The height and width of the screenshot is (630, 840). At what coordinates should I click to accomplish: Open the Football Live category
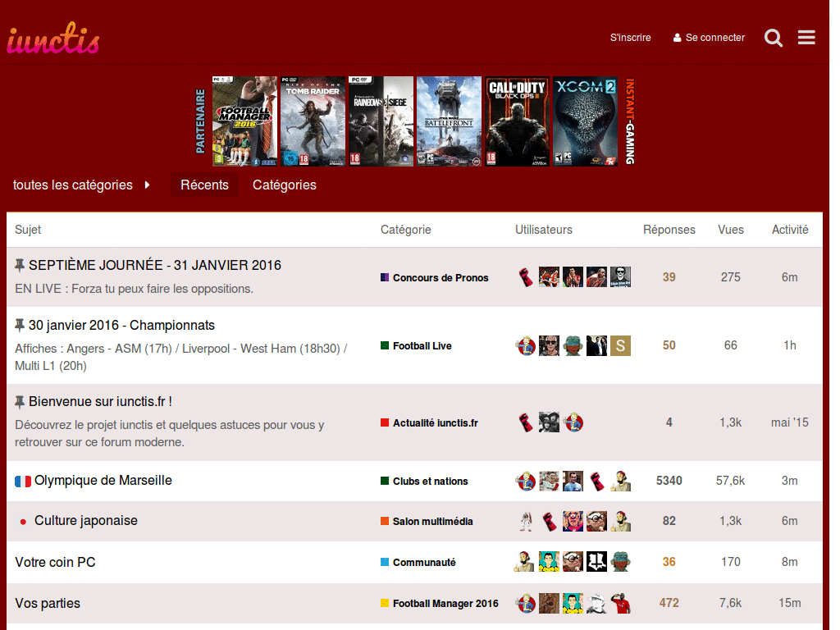click(416, 345)
